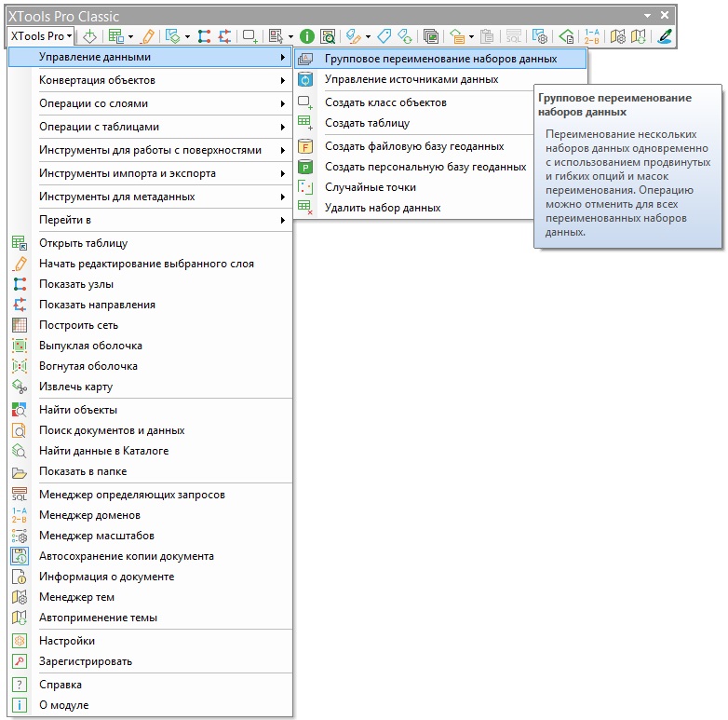
Task: Select Начать редактирование выбранного слоя
Action: click(151, 264)
